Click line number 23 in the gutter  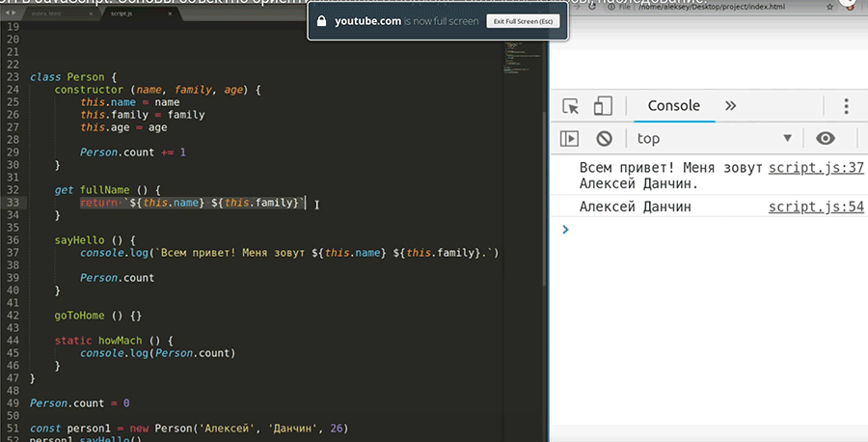point(13,77)
